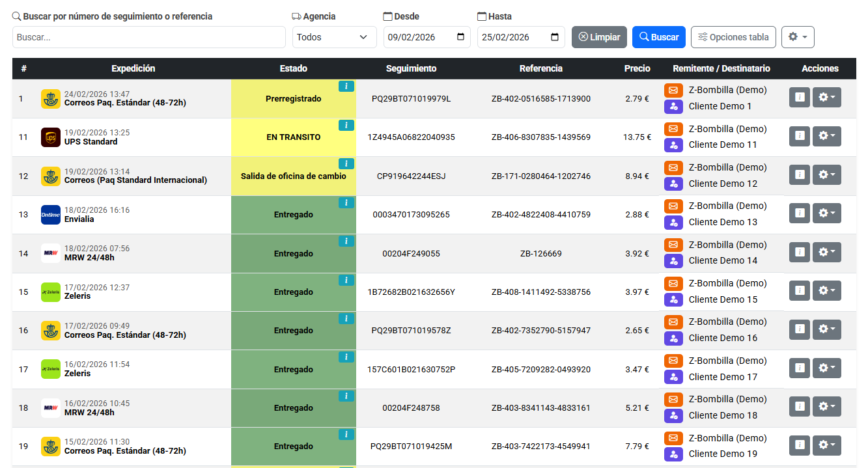The width and height of the screenshot is (868, 468).
Task: Open actions gear dropdown for row 17
Action: tap(826, 368)
